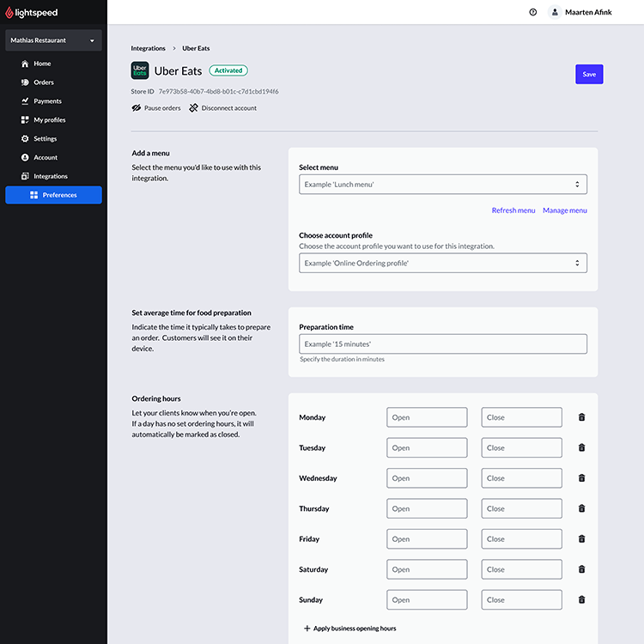Open Maarten Afink user profile icon
The height and width of the screenshot is (644, 644).
(555, 12)
